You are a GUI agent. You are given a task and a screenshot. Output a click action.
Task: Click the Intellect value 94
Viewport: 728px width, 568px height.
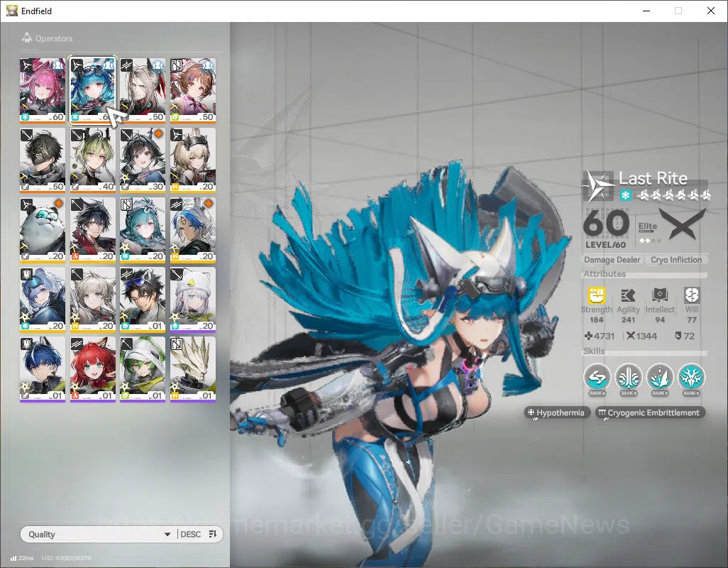(660, 319)
